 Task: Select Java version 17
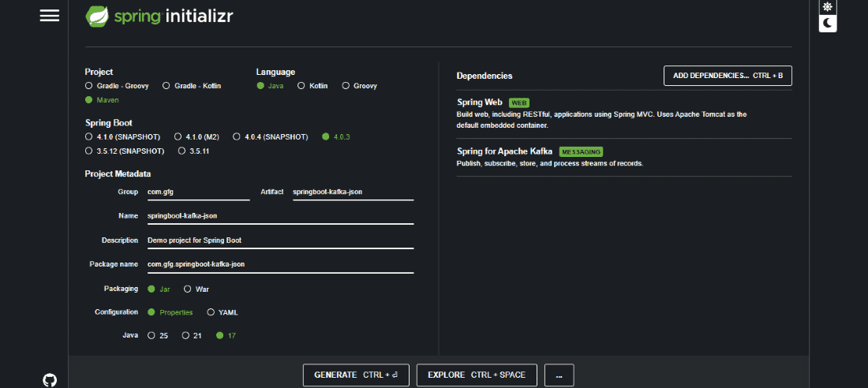pos(226,335)
